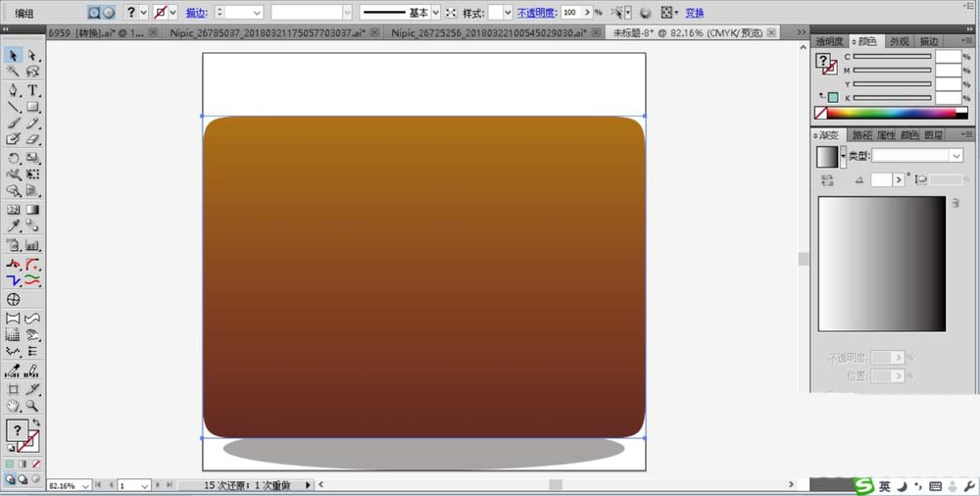Activate Color fill mode button in toolbox
This screenshot has width=980, height=496.
pyautogui.click(x=10, y=464)
